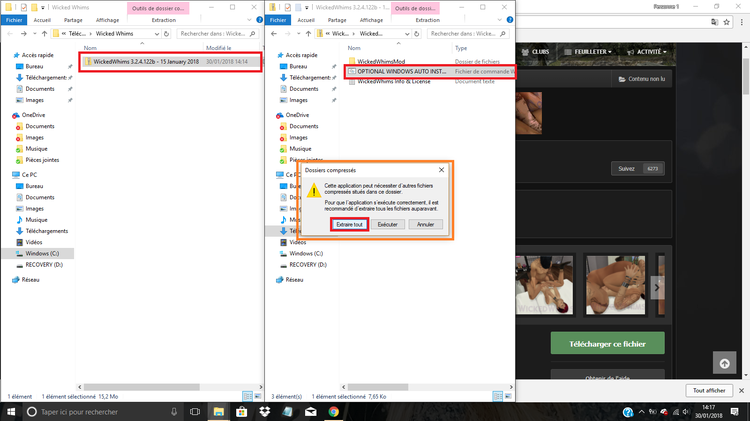
Task: Open FEUILLETER dropdown menu in browser
Action: (x=588, y=52)
